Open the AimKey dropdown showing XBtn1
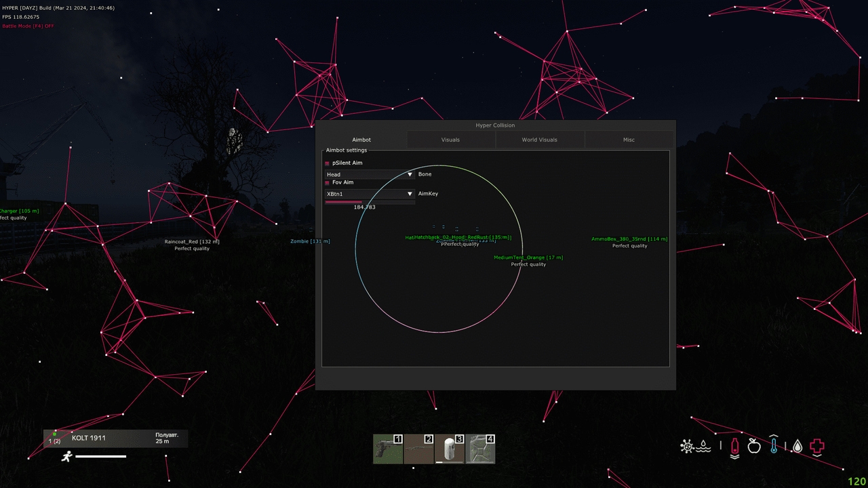This screenshot has height=488, width=868. coord(369,194)
